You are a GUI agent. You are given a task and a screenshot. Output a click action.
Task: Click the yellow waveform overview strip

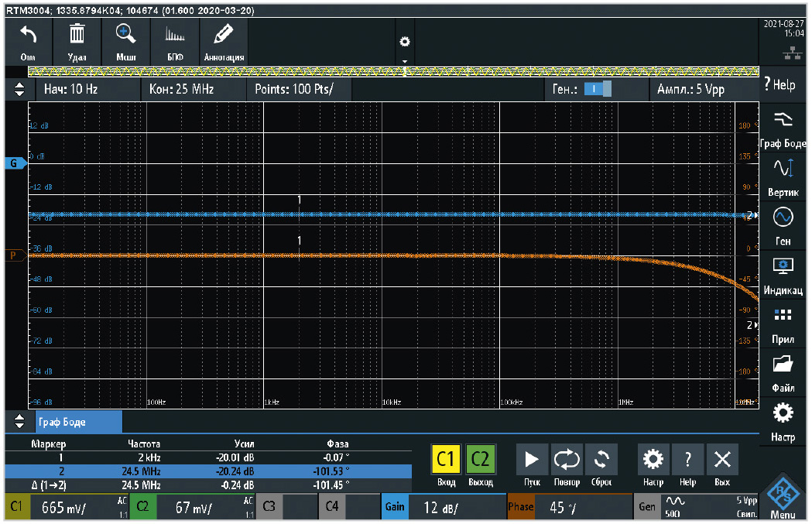(x=393, y=71)
